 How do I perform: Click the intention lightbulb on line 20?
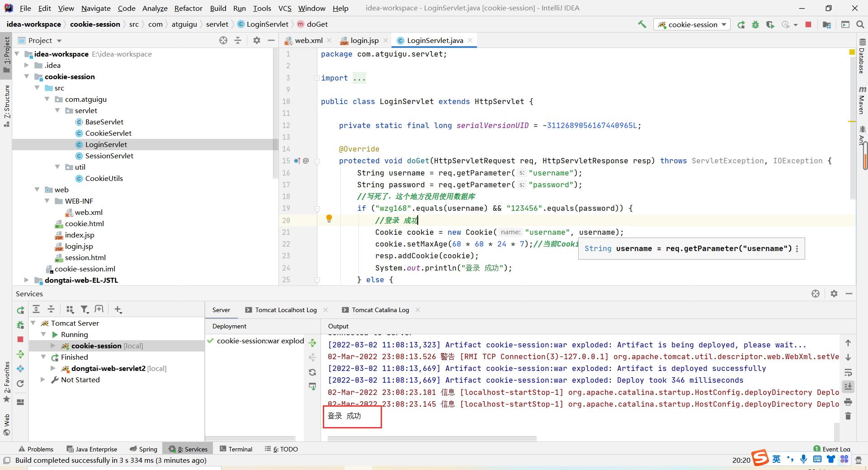point(329,219)
